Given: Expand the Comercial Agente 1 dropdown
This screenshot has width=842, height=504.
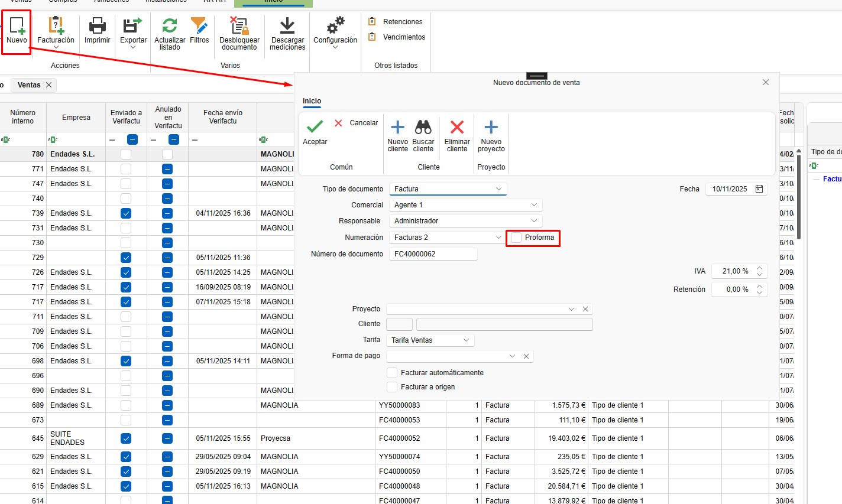Looking at the screenshot, I should pos(465,205).
